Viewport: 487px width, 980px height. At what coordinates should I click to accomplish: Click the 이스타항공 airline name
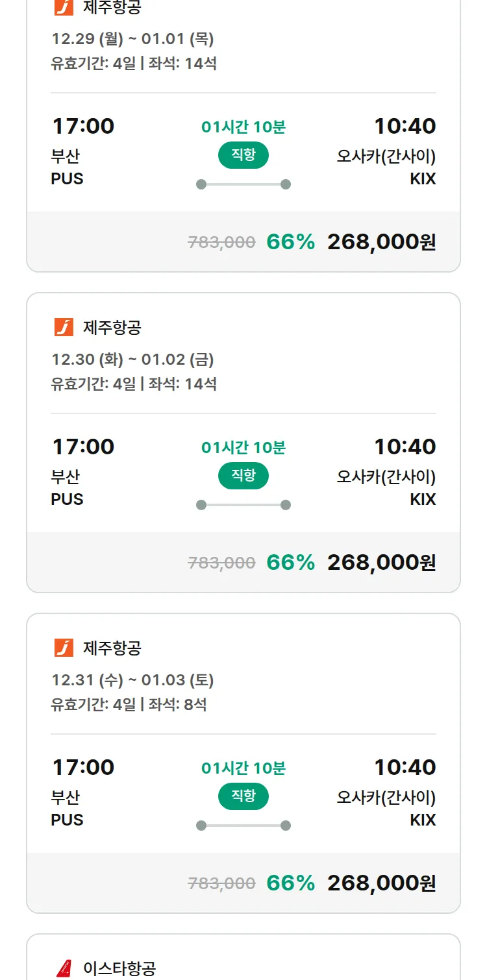(x=119, y=968)
